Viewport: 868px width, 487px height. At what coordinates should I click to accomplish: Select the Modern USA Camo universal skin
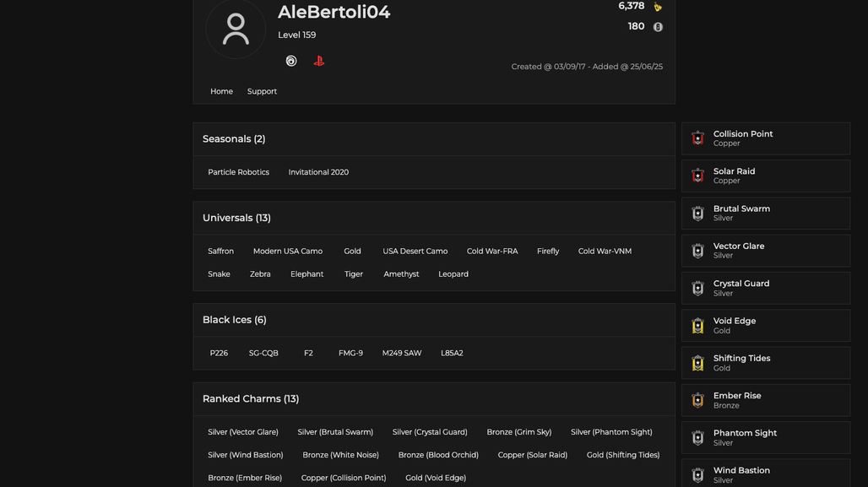tap(288, 252)
